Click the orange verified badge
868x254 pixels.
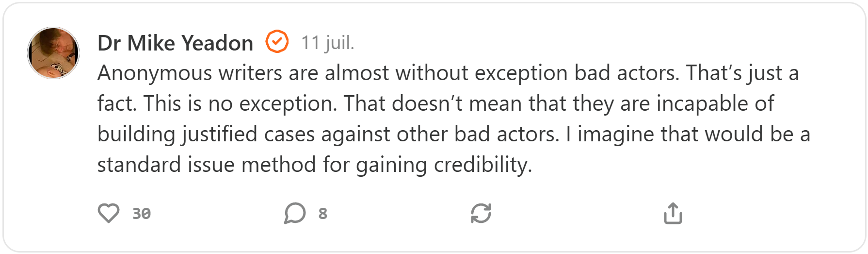[277, 42]
